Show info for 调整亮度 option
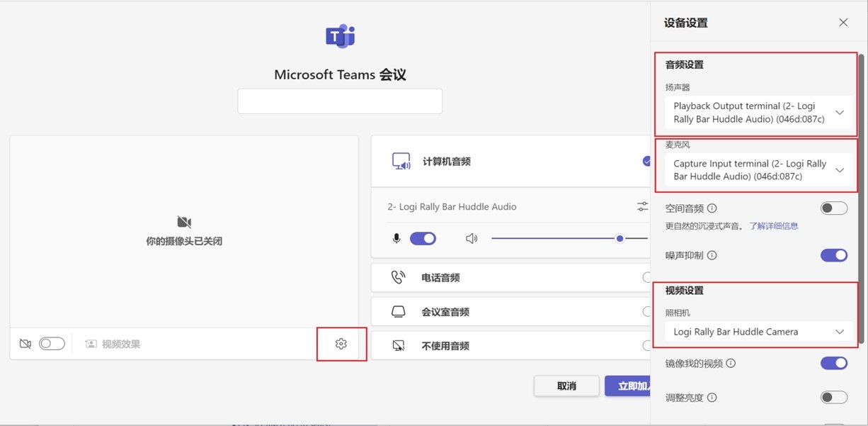 (x=712, y=398)
